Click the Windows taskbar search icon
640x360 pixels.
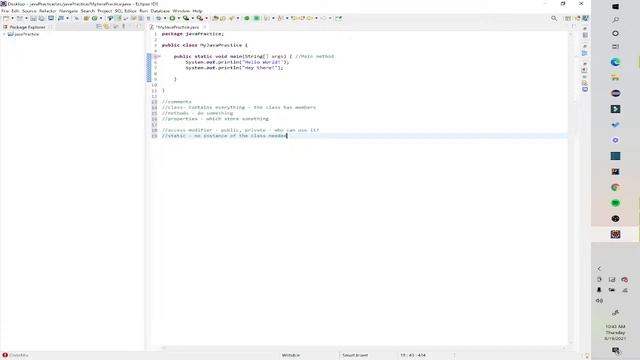[616, 20]
